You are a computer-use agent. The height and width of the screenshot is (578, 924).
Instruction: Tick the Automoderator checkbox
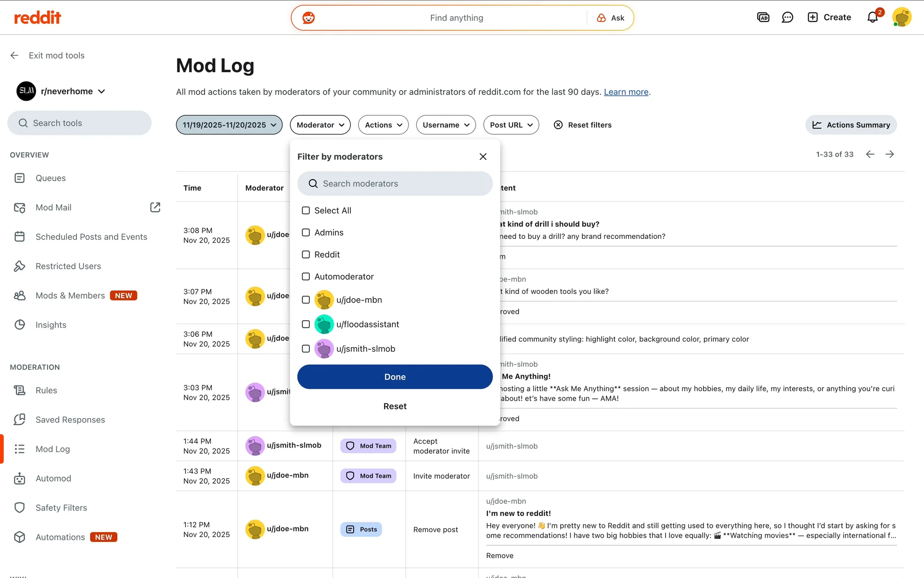(x=306, y=276)
